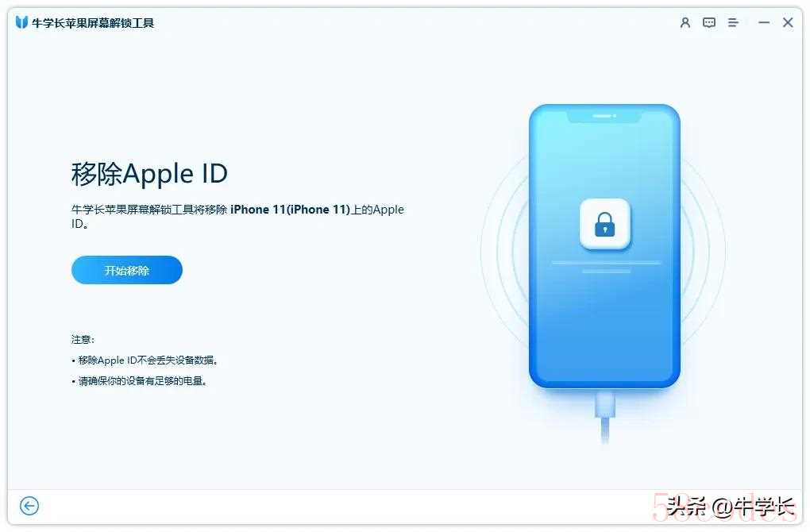The height and width of the screenshot is (532, 810).
Task: Open the feedback message icon
Action: tap(708, 23)
